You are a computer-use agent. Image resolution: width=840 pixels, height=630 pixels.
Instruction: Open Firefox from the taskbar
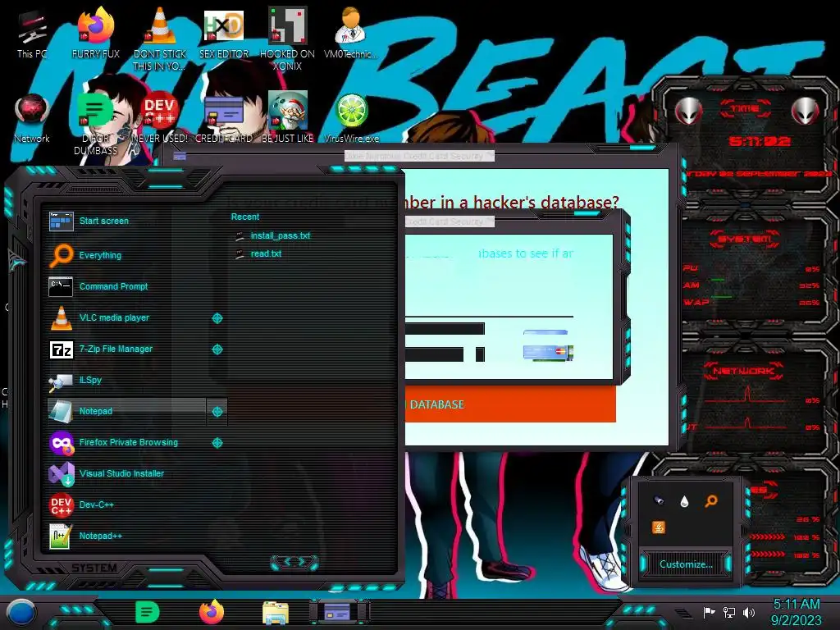click(x=212, y=612)
